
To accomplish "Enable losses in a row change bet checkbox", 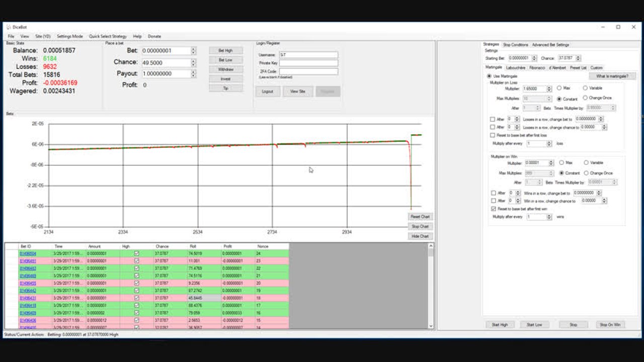I will click(x=493, y=119).
